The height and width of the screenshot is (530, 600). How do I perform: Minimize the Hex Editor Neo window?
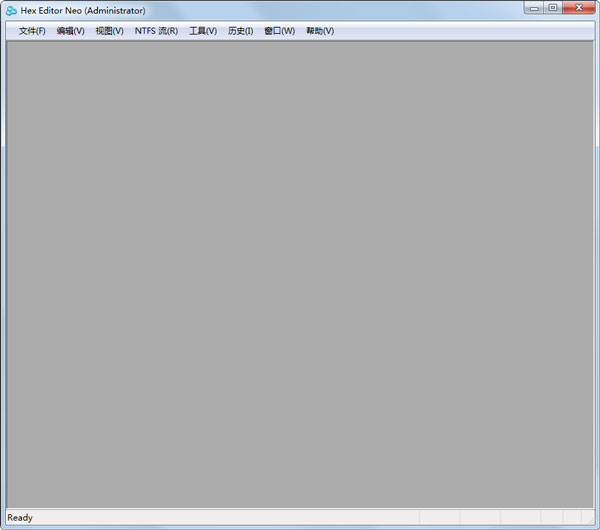[x=534, y=8]
